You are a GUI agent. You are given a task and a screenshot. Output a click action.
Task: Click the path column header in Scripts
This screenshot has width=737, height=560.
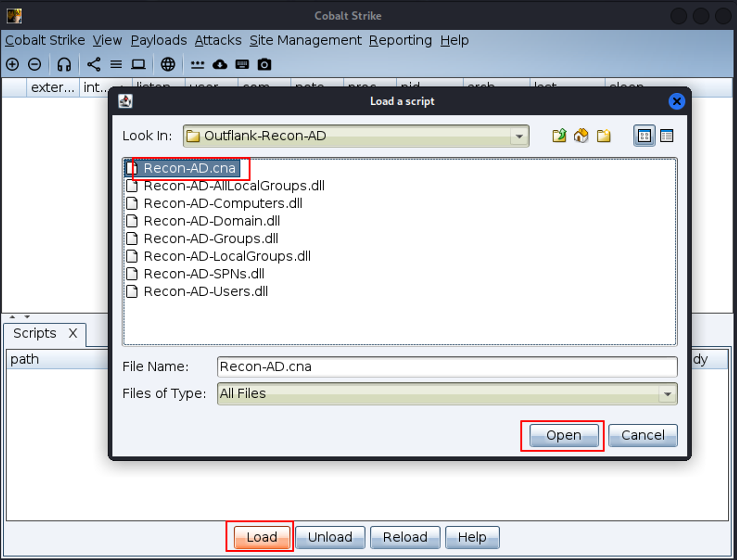[57, 359]
